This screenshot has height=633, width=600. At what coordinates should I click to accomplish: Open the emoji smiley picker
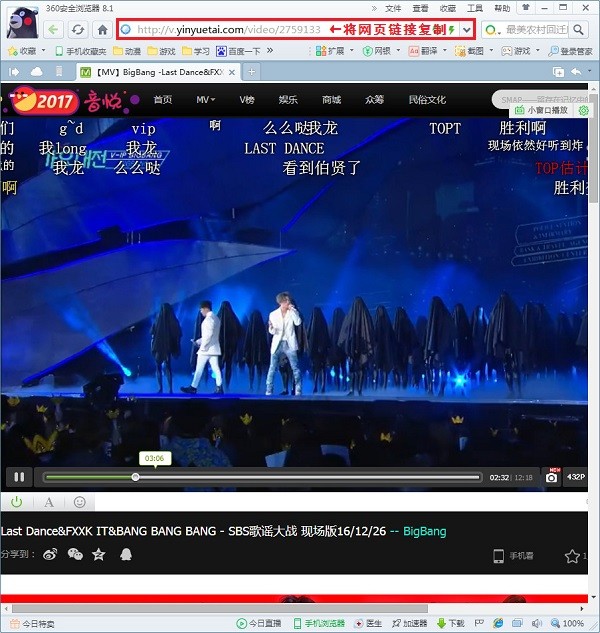[80, 502]
